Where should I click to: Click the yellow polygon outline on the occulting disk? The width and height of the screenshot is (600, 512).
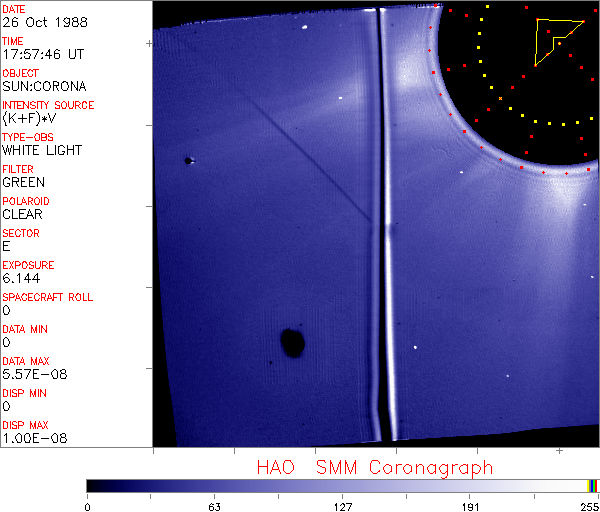pos(559,42)
